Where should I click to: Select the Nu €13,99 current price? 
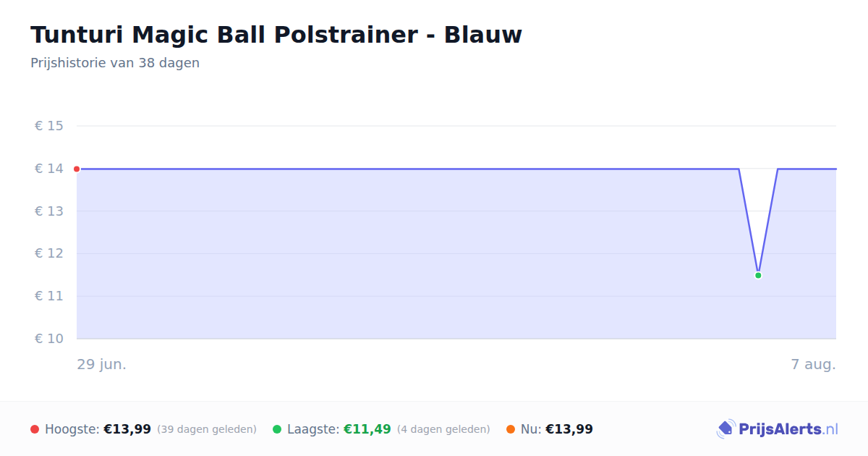pyautogui.click(x=569, y=429)
